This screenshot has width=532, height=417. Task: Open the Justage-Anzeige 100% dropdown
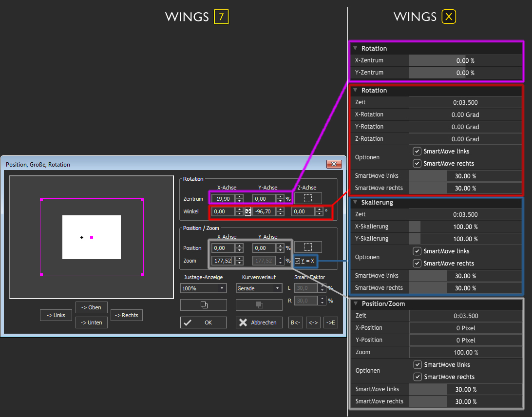[204, 288]
